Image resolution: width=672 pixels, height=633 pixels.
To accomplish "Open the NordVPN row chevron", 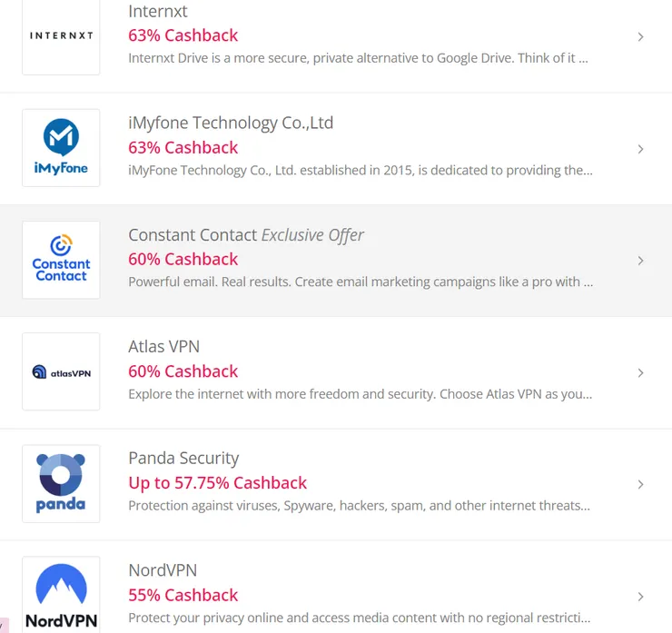I will click(x=640, y=597).
